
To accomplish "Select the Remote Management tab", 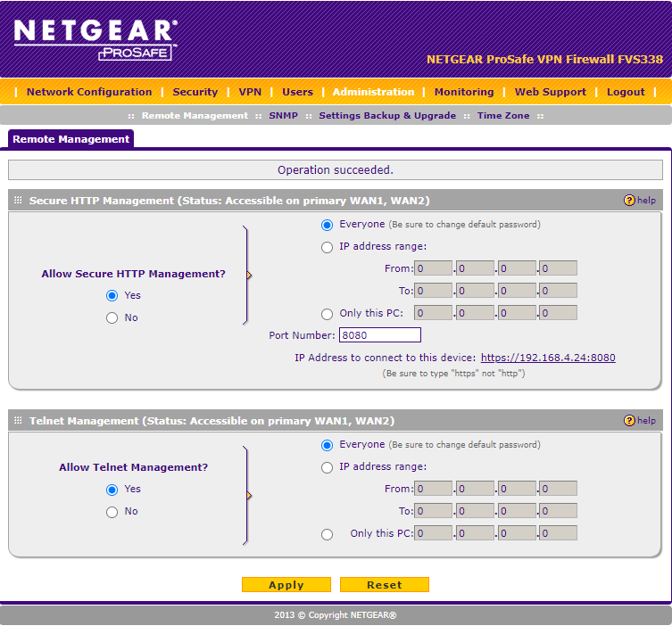I will point(71,139).
